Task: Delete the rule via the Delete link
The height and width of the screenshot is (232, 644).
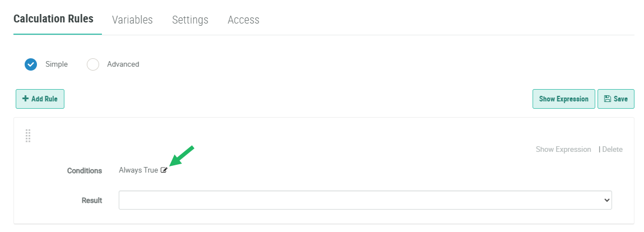Action: pyautogui.click(x=612, y=150)
